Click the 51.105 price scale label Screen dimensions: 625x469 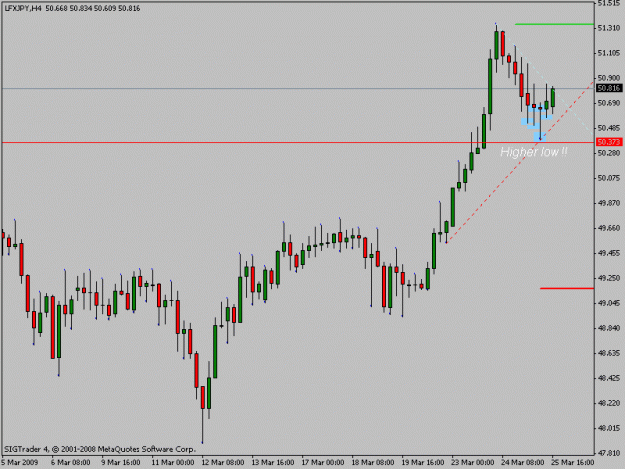(x=609, y=53)
